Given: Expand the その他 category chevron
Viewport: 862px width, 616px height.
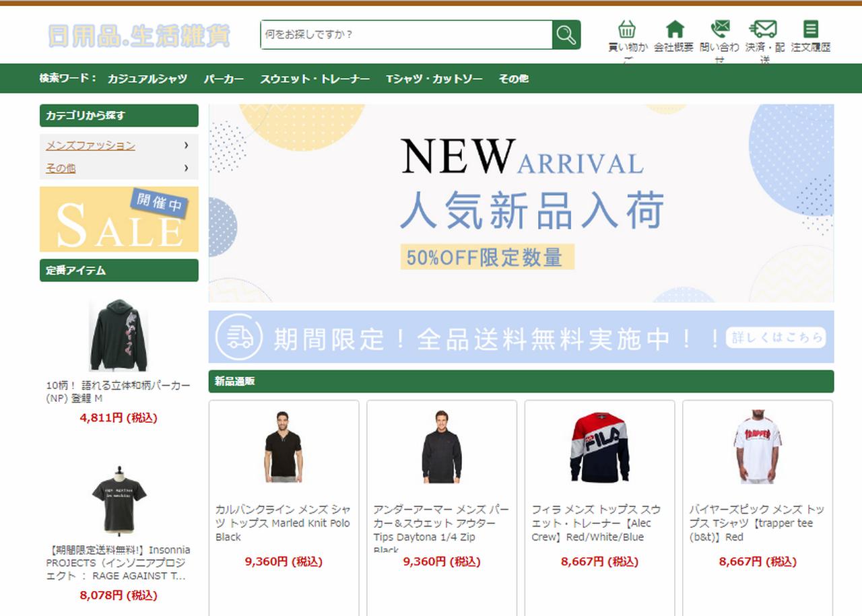Looking at the screenshot, I should click(187, 168).
